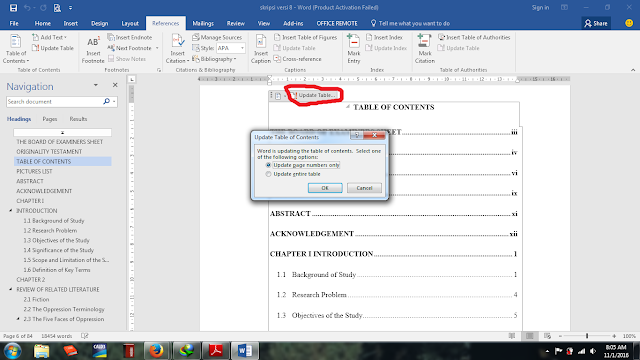Open the Footnotes dialog launcher

click(159, 70)
